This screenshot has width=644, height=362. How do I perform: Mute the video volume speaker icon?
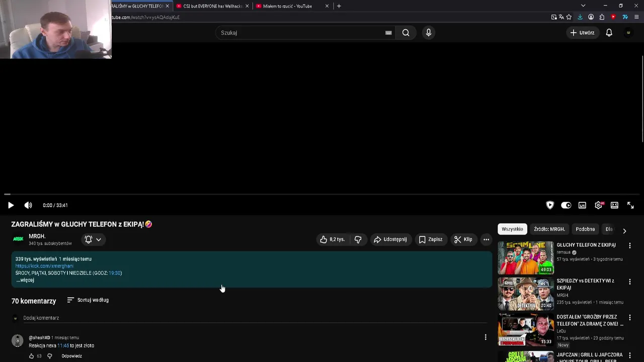(28, 205)
